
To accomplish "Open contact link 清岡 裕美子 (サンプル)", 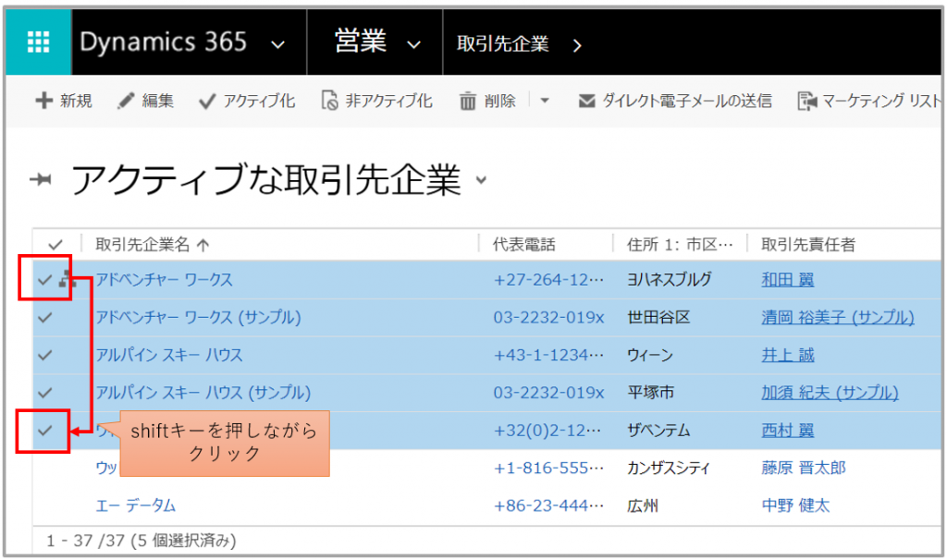I will tap(837, 317).
